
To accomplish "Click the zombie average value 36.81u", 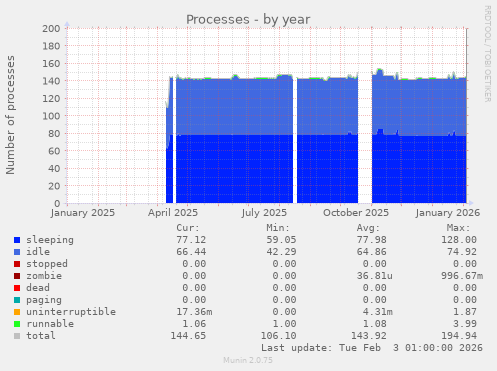I will (x=375, y=276).
